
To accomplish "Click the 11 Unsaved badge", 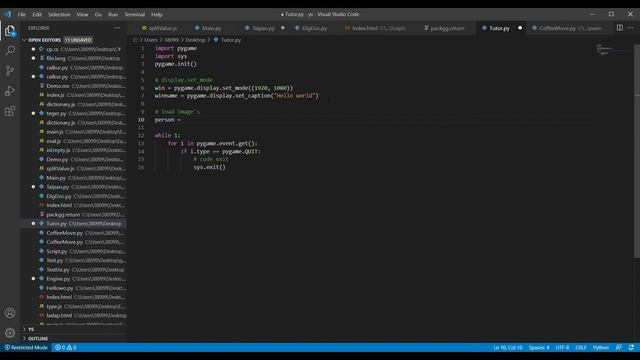I will (x=78, y=40).
